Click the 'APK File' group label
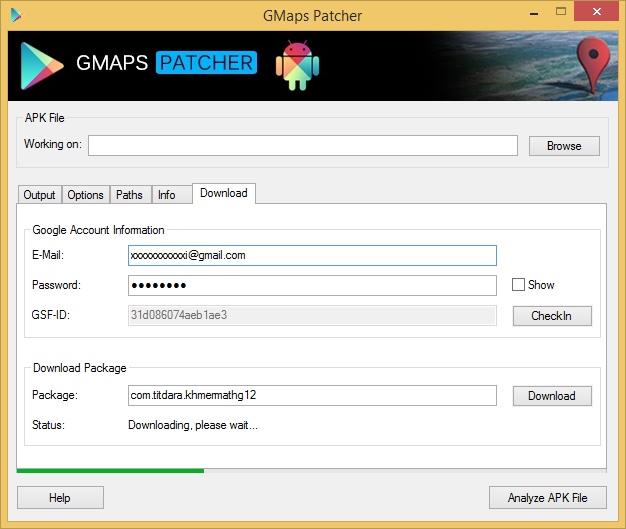Image resolution: width=626 pixels, height=529 pixels. [x=44, y=118]
